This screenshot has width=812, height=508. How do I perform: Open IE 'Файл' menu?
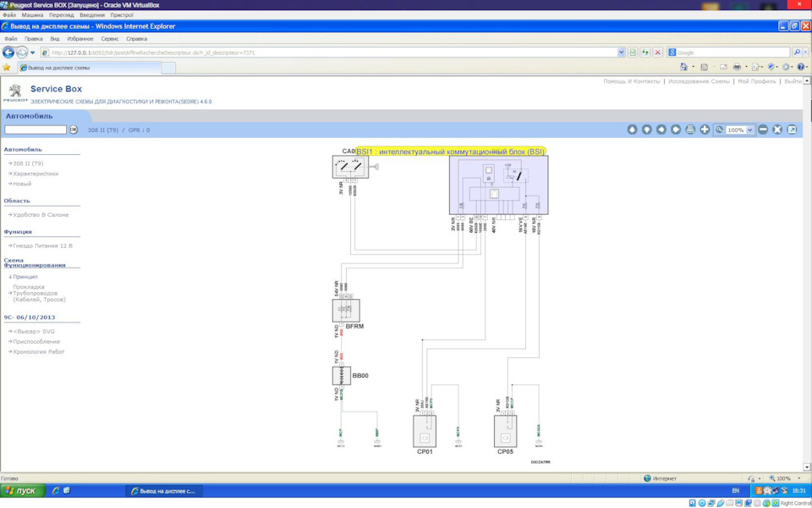point(11,39)
